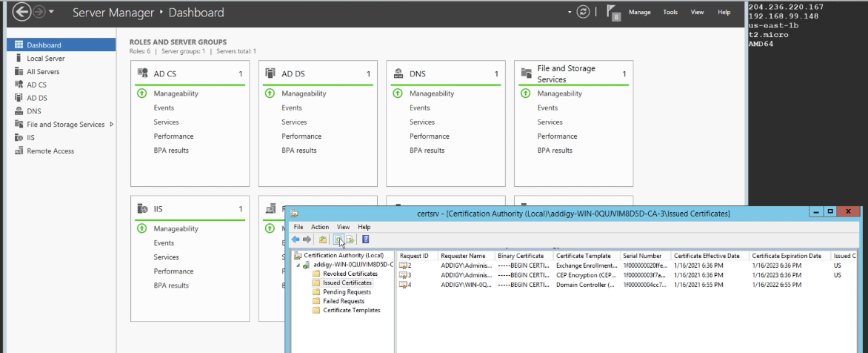Open the Help menu in certsrv
Screen dimensions: 868x353
364,227
